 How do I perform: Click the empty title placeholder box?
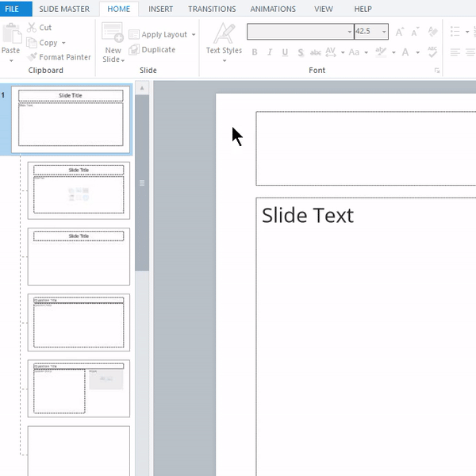coord(366,148)
